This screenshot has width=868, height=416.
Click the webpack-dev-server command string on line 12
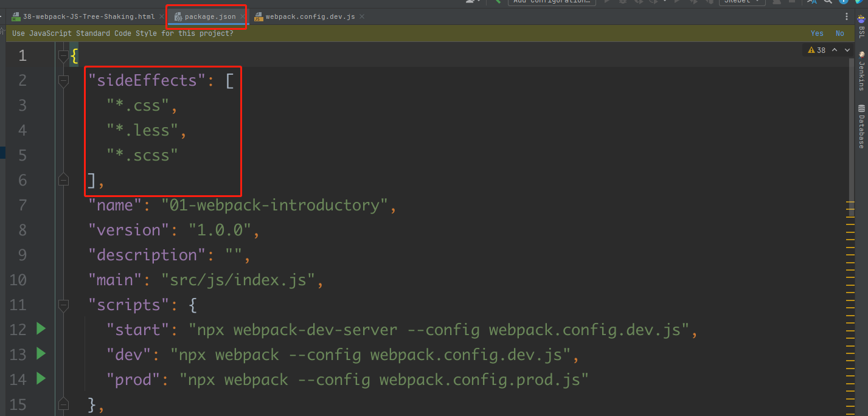439,329
